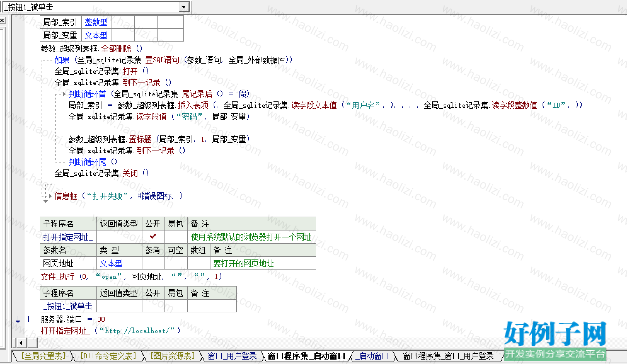Screen dimensions: 627x364
Task: Open the 窗口_用户登录 tab
Action: (x=232, y=356)
